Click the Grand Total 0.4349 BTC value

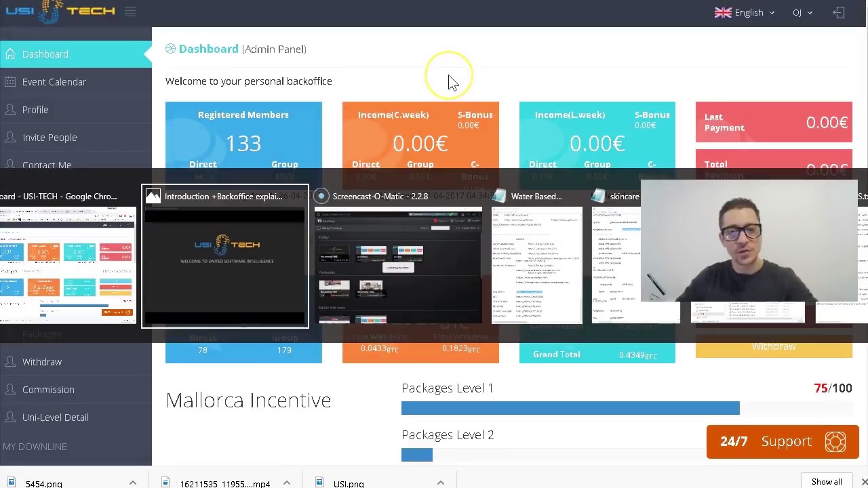(x=637, y=354)
